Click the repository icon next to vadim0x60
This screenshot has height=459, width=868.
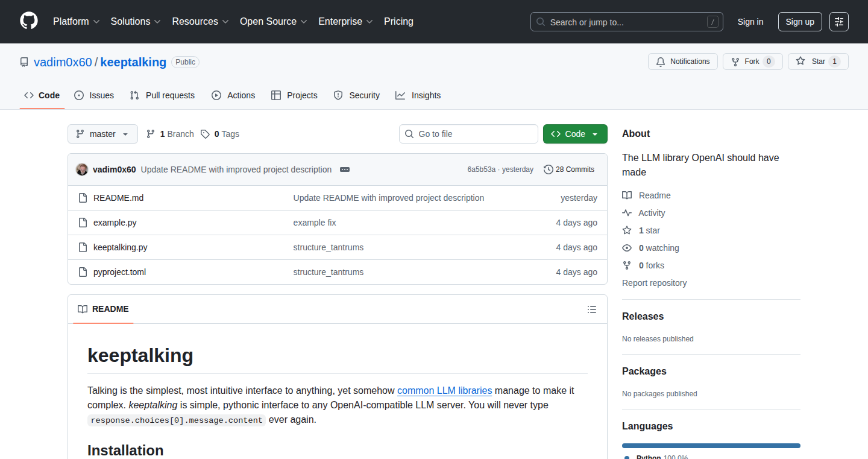pos(24,62)
